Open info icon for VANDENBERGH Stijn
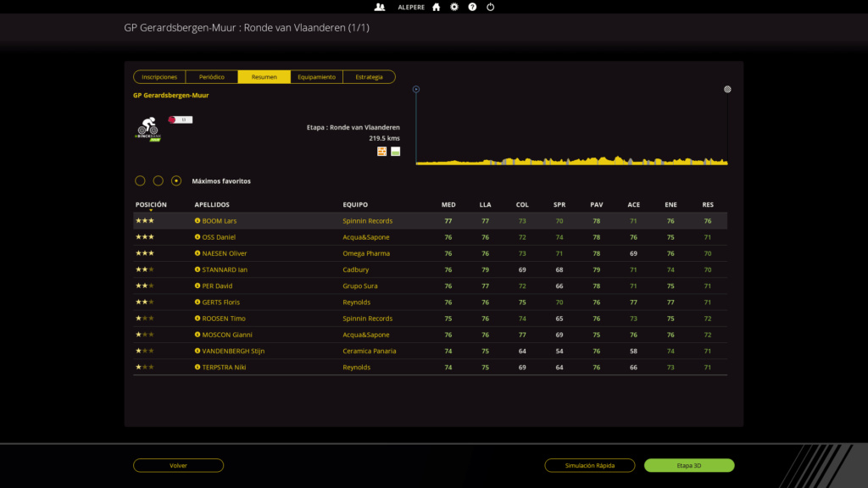Viewport: 868px width, 488px height. pyautogui.click(x=197, y=351)
